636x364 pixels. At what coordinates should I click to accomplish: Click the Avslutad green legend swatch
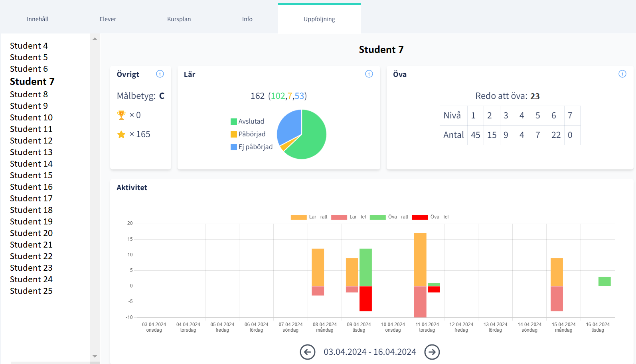234,122
